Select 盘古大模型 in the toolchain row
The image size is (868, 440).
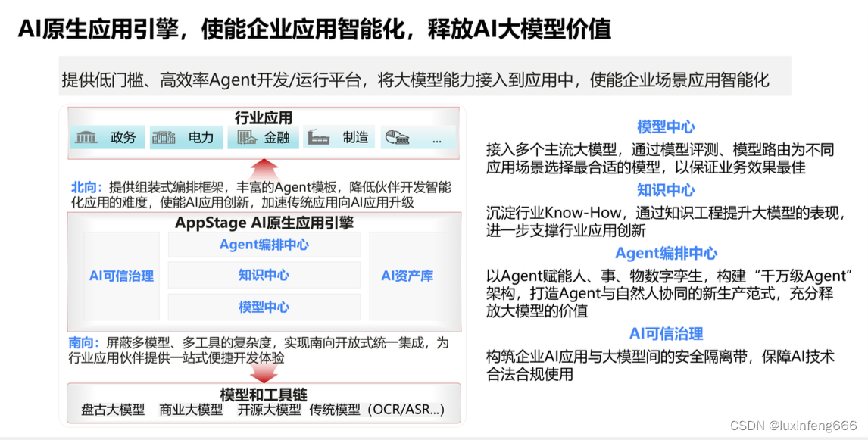tap(113, 410)
